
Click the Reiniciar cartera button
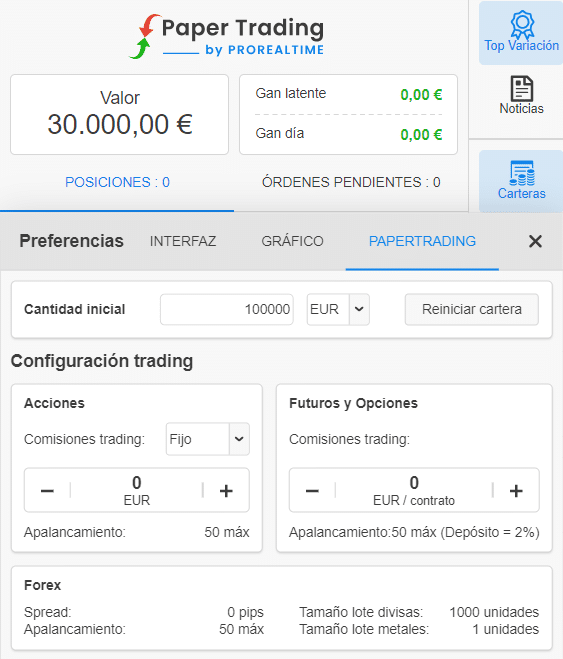tap(471, 309)
